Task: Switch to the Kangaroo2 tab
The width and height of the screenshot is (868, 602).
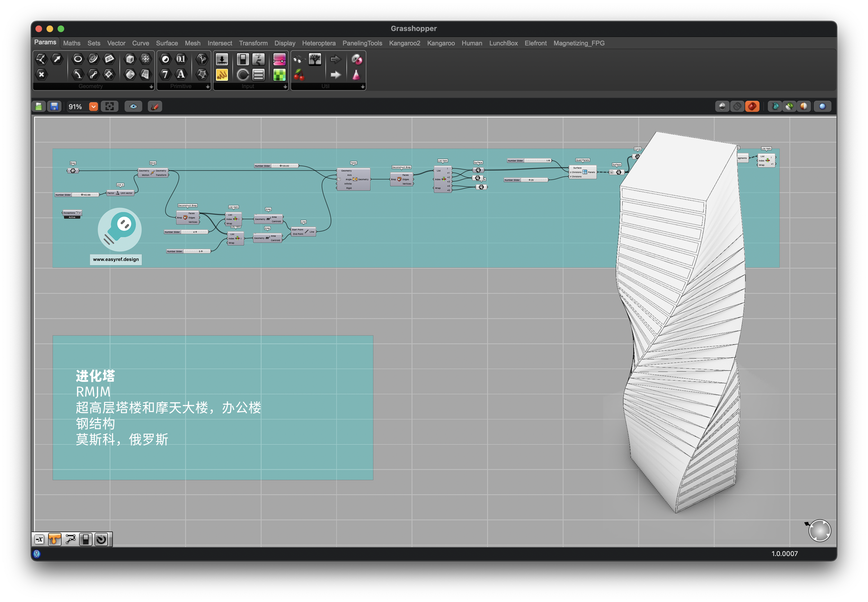Action: point(404,43)
